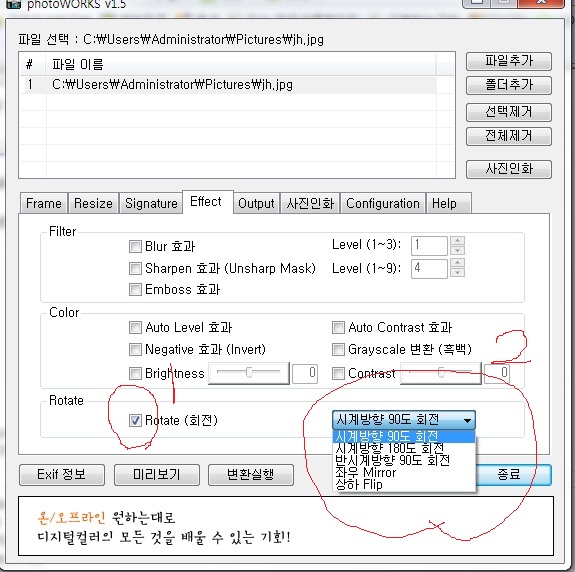Switch to the Resize tab
The height and width of the screenshot is (572, 575).
(93, 203)
